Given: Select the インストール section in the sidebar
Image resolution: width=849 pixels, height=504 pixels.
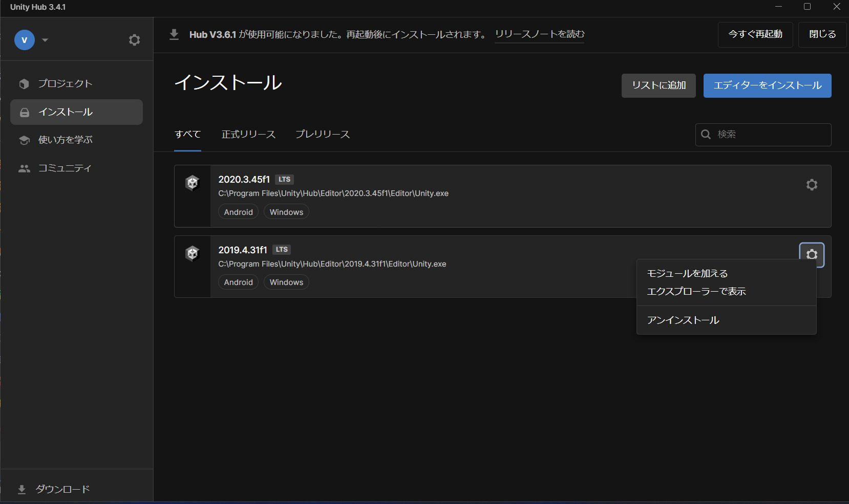Looking at the screenshot, I should pyautogui.click(x=66, y=112).
